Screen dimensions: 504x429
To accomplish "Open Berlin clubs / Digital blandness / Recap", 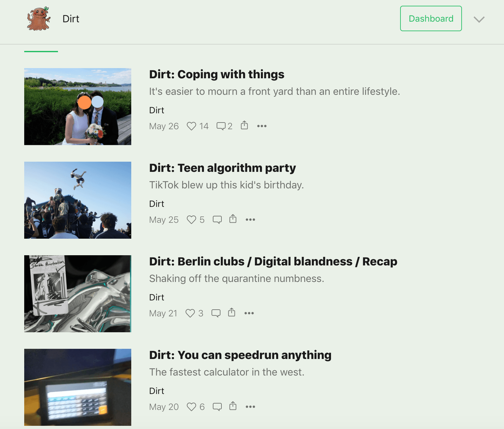I will (x=273, y=262).
